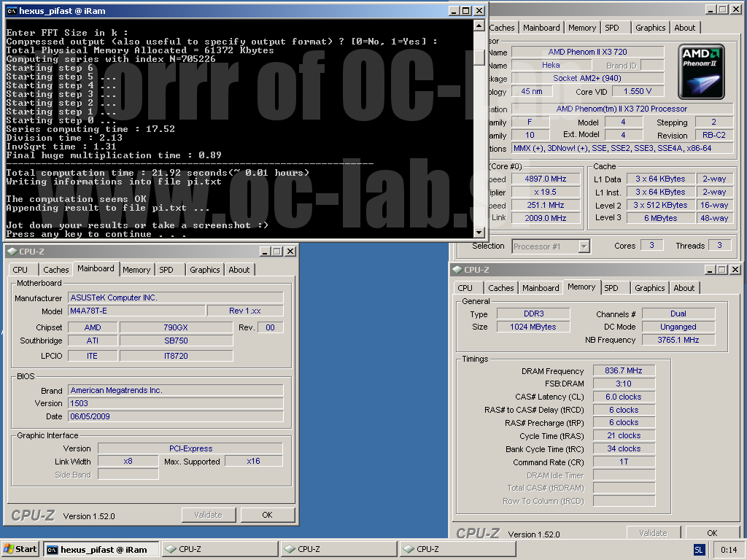Click the Link Width x8 value
747x560 pixels.
click(x=128, y=461)
